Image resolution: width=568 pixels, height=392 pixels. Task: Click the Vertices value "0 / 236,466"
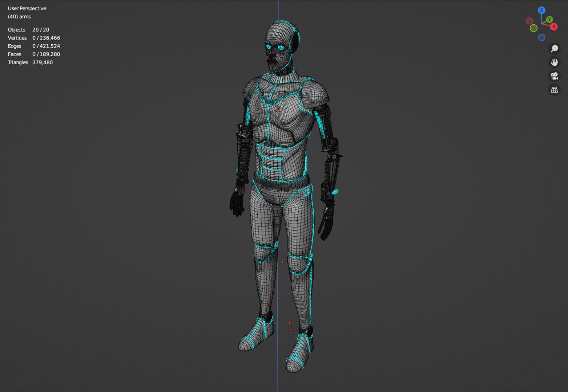coord(46,38)
